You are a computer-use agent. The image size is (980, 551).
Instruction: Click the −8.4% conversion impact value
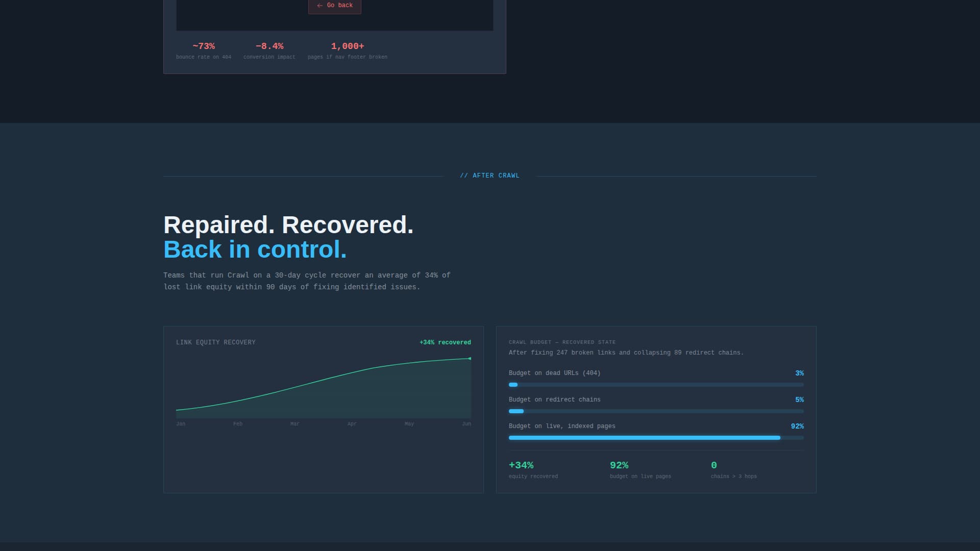pos(269,46)
